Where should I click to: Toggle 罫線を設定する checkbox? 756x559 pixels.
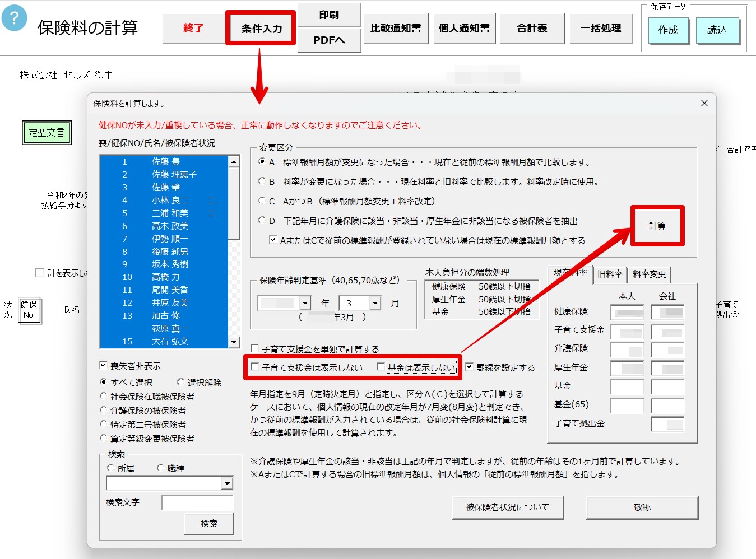tap(470, 367)
